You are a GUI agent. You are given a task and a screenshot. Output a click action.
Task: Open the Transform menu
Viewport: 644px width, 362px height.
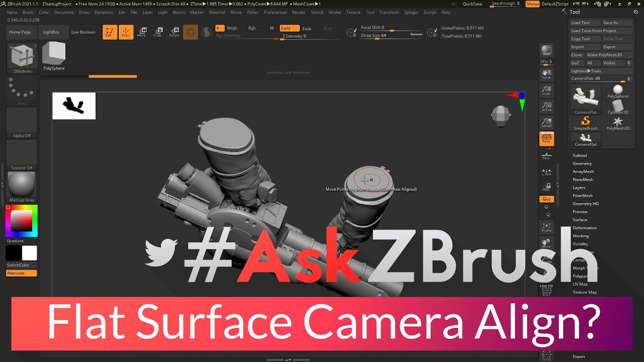pos(389,12)
